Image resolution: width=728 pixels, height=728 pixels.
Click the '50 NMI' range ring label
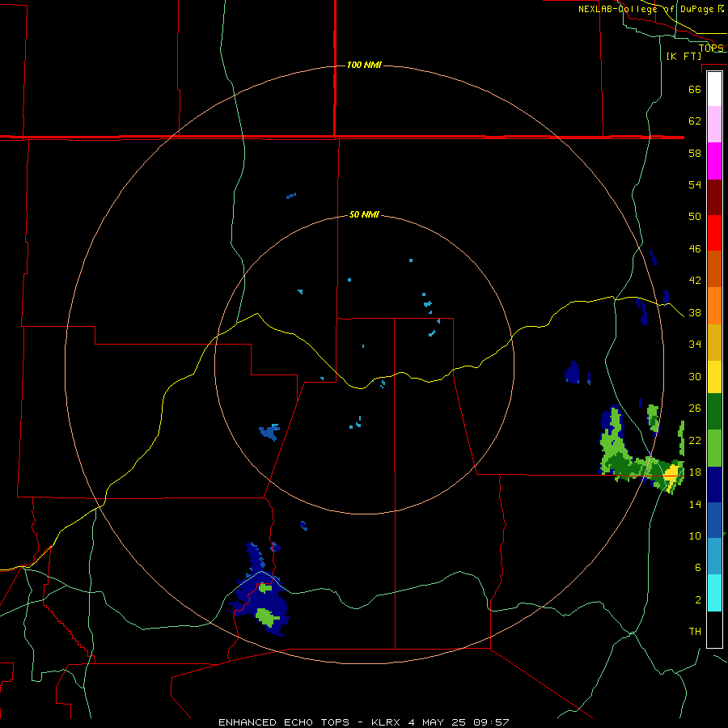click(364, 214)
